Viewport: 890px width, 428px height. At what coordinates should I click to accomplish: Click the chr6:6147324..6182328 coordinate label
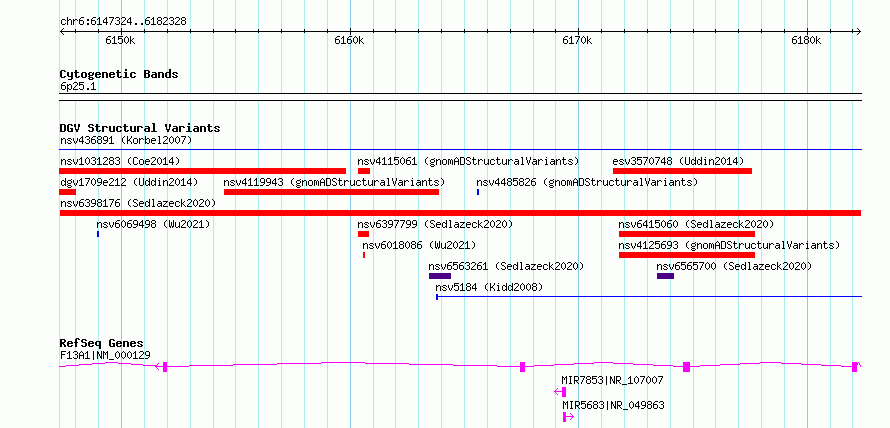(123, 22)
